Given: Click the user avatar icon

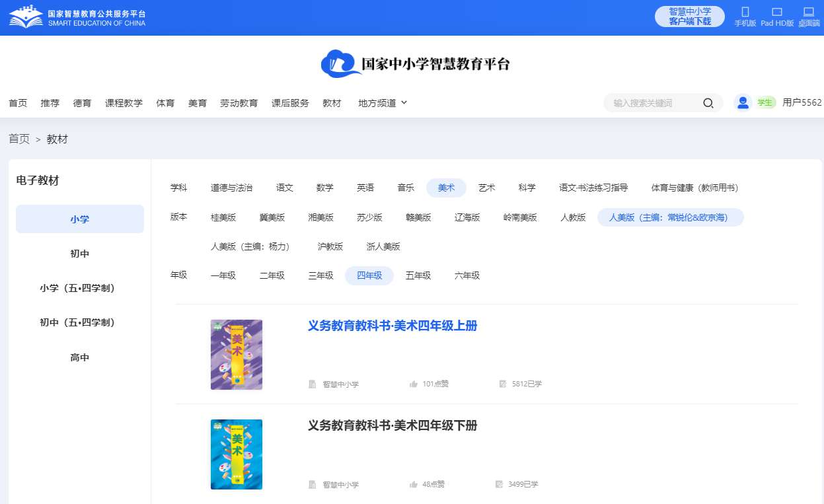Looking at the screenshot, I should click(x=743, y=102).
